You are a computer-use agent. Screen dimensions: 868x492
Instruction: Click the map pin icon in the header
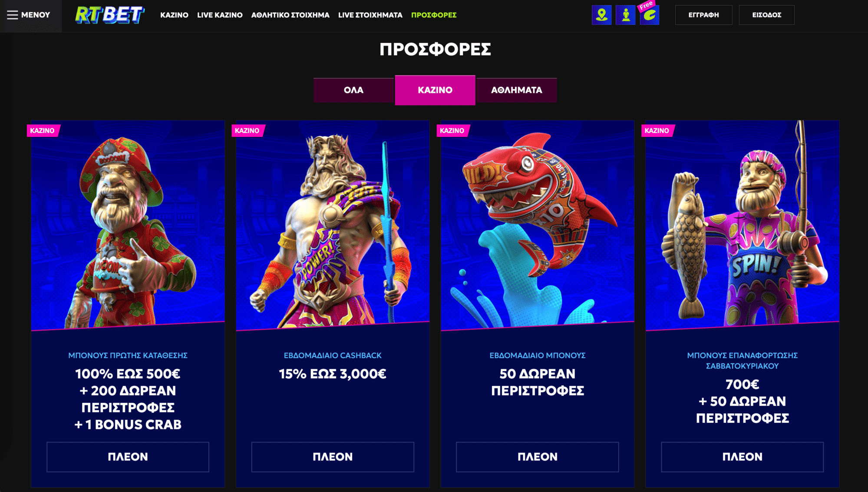click(601, 15)
